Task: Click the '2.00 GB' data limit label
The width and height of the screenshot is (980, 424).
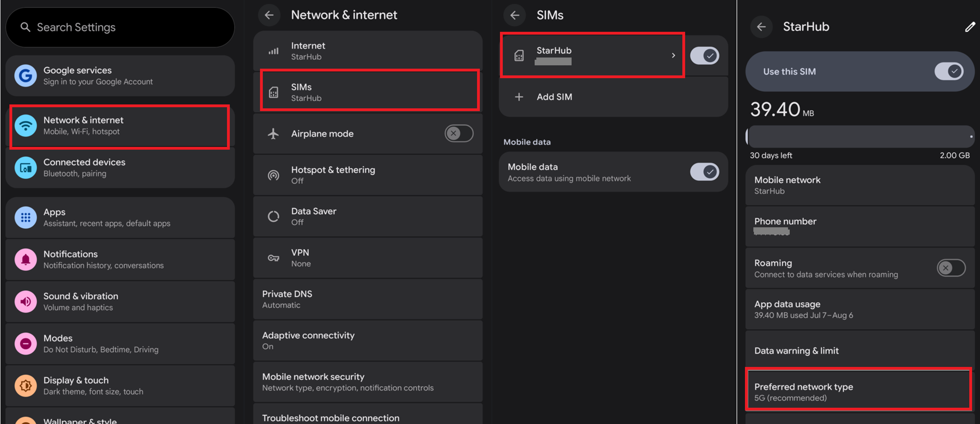Action: 955,156
